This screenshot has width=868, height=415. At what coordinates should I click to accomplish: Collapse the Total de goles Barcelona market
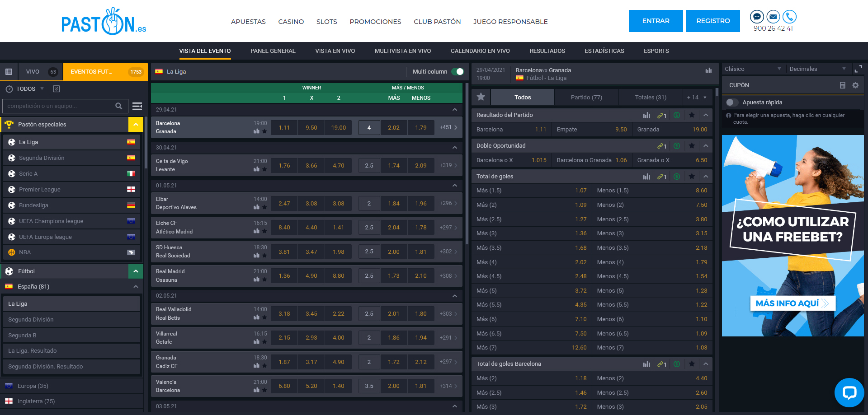[706, 364]
